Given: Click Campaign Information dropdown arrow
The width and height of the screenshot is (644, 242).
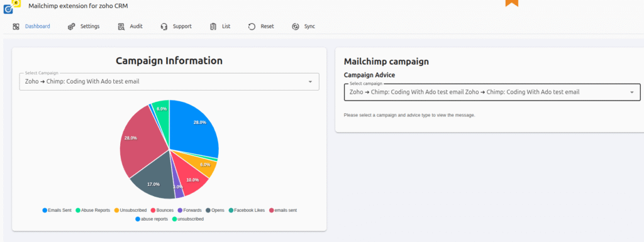Looking at the screenshot, I should tap(310, 82).
